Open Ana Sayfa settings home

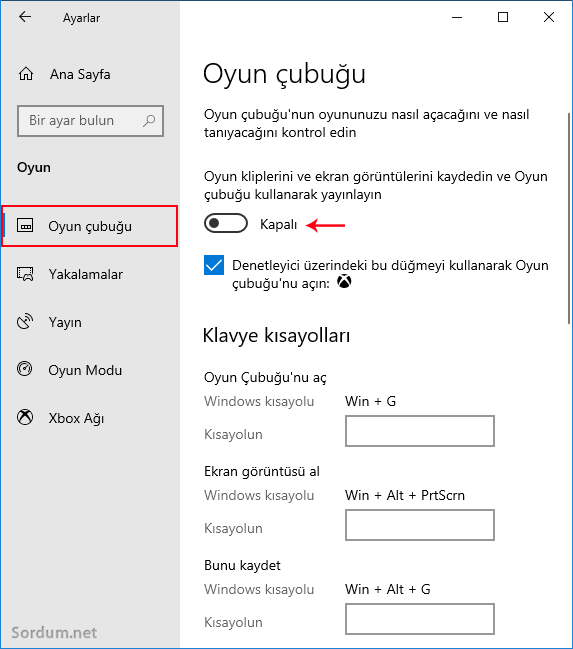[90, 74]
